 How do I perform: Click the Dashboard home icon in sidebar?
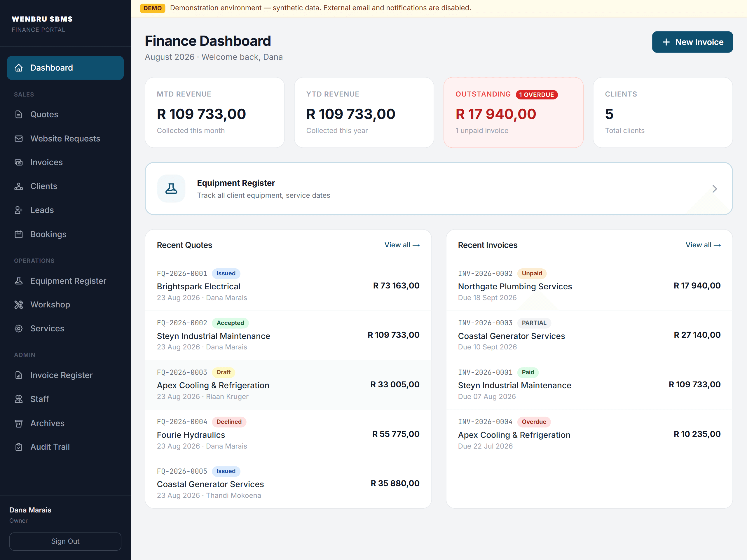(x=19, y=68)
